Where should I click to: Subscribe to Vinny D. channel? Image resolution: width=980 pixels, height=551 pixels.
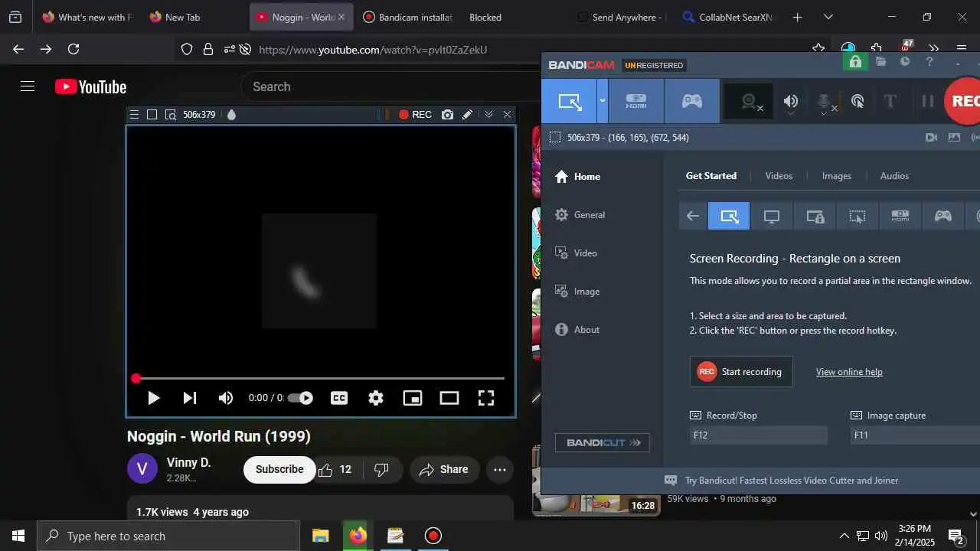pos(279,470)
